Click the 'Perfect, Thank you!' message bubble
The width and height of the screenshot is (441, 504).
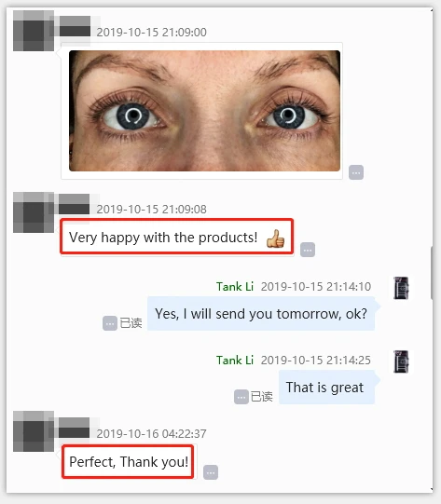[128, 461]
